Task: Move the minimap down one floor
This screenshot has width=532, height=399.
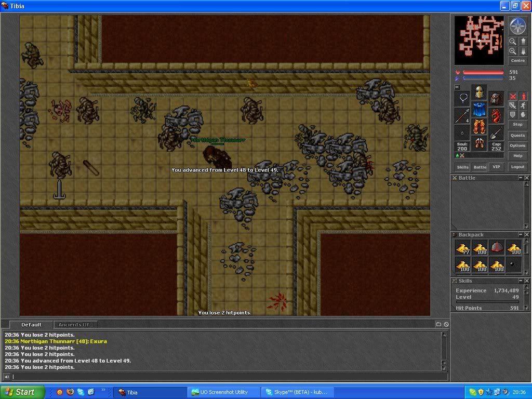Action: click(523, 51)
